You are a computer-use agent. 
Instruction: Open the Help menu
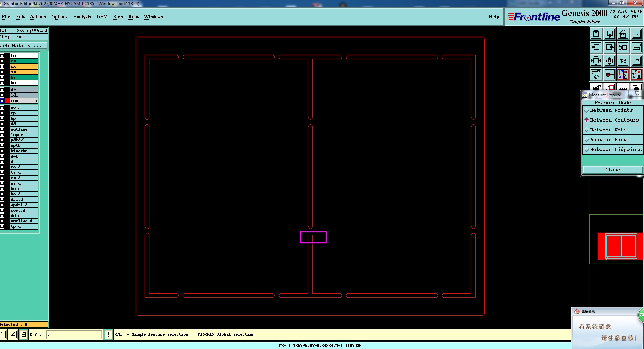pyautogui.click(x=494, y=17)
